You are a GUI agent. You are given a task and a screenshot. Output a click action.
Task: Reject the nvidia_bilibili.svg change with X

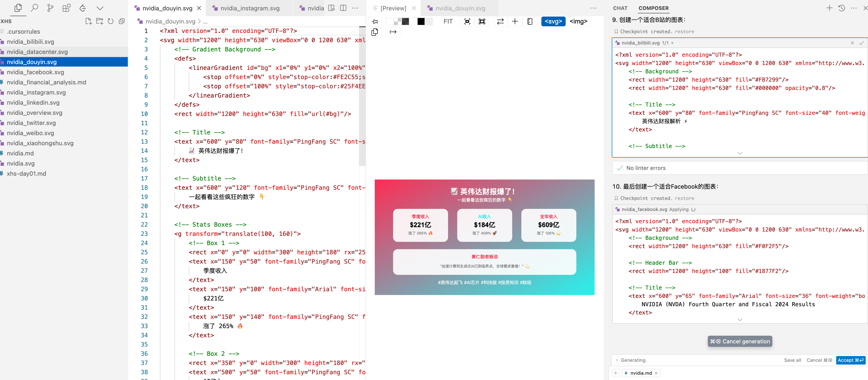[x=852, y=43]
